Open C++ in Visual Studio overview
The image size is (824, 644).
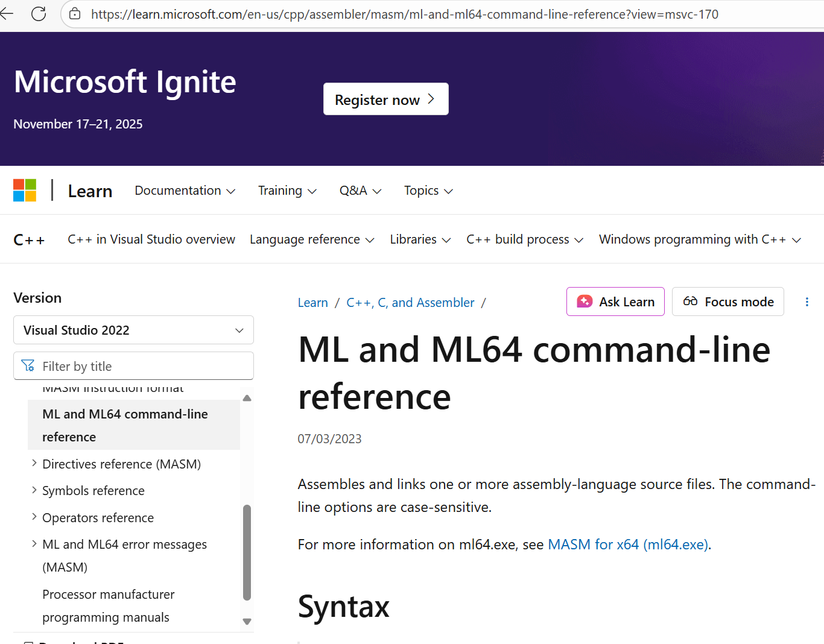(x=151, y=239)
